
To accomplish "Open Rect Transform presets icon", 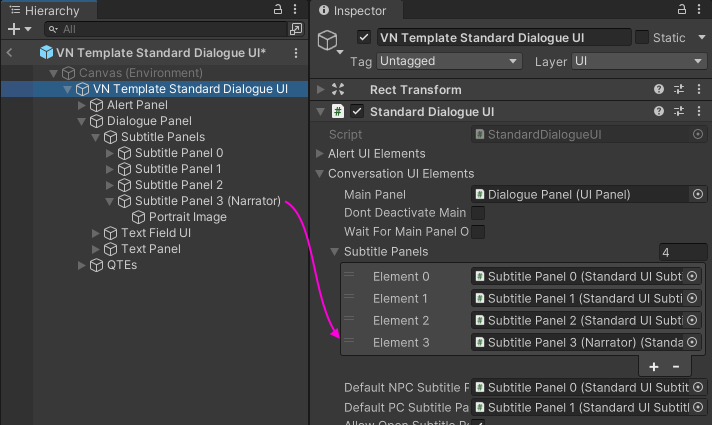I will [679, 89].
